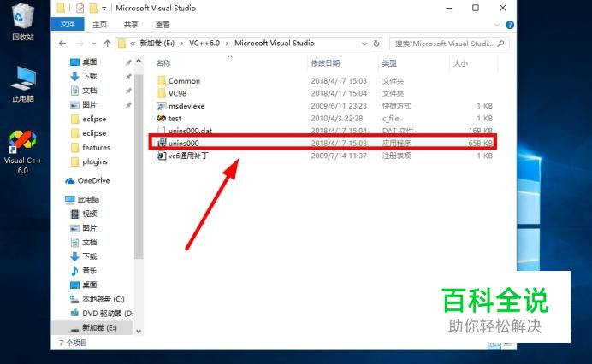
Task: Open the Explorer help question-mark icon
Action: pyautogui.click(x=510, y=25)
